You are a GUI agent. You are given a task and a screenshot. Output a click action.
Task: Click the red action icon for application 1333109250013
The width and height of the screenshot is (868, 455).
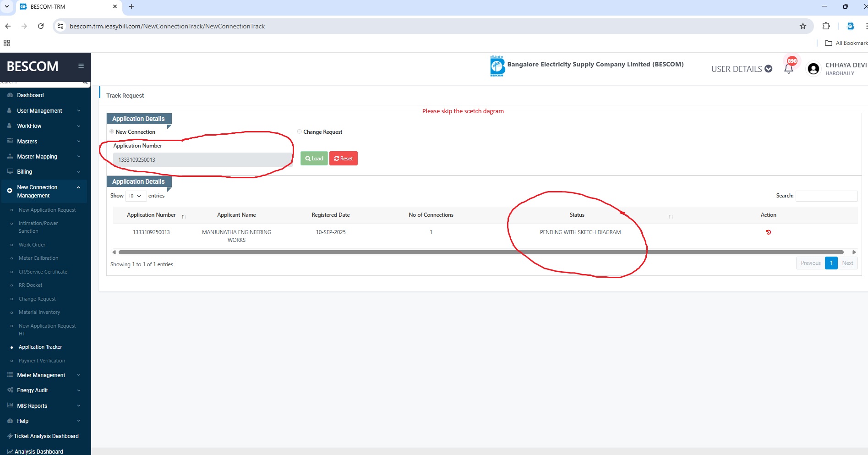(769, 232)
